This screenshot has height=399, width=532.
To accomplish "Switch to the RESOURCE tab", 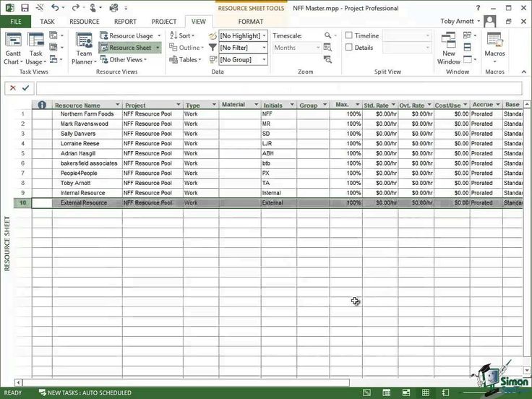I will 84,22.
